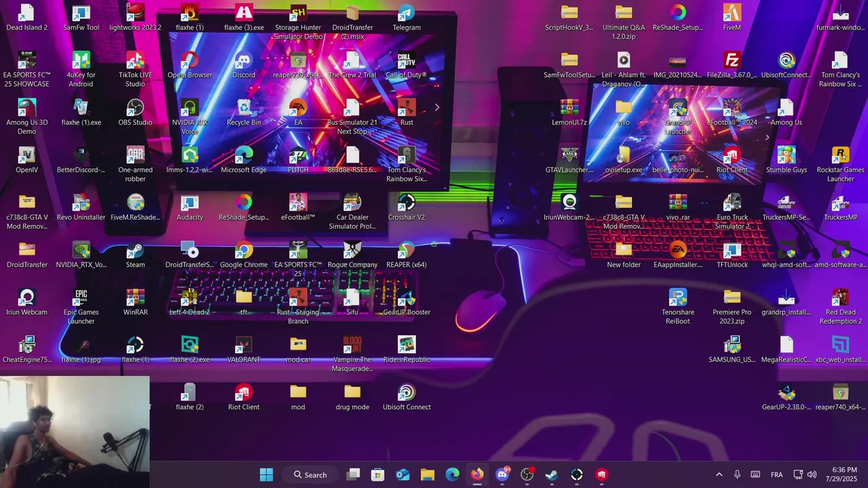Open the Telegram desktop shortcut
Viewport: 868px width, 488px height.
point(406,18)
